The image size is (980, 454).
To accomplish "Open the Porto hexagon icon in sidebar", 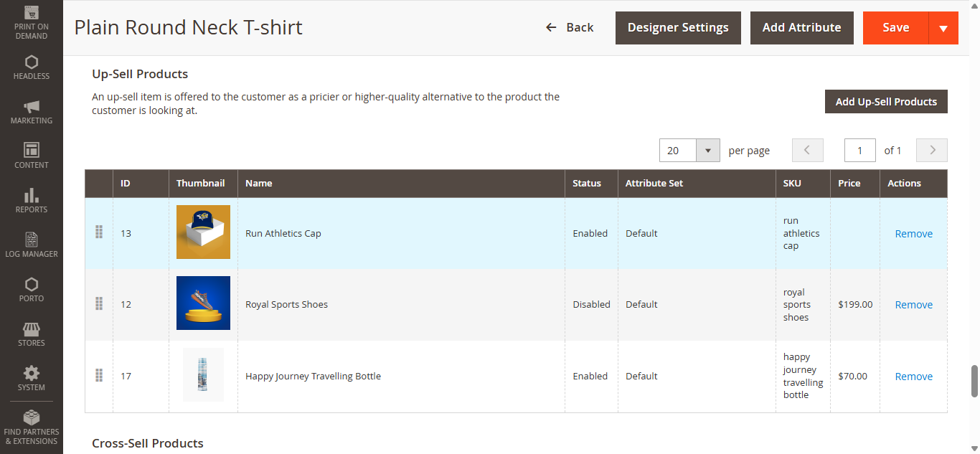I will (x=32, y=284).
